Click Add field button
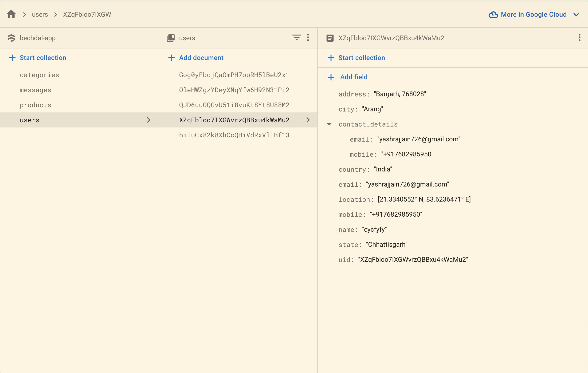The width and height of the screenshot is (588, 373). point(348,77)
